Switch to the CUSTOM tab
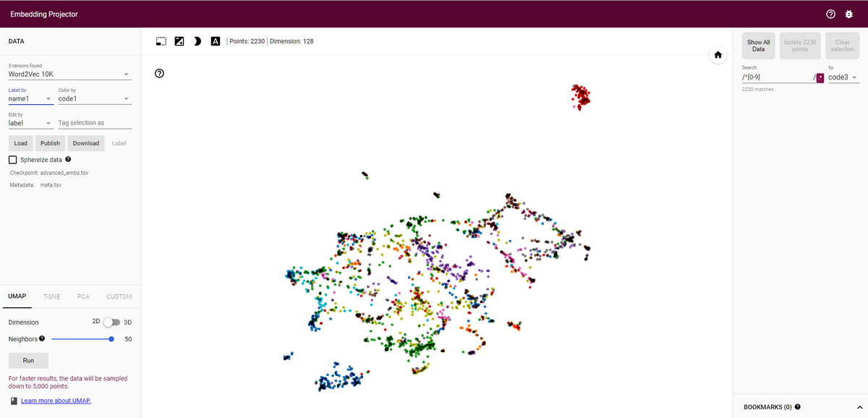 click(x=119, y=297)
